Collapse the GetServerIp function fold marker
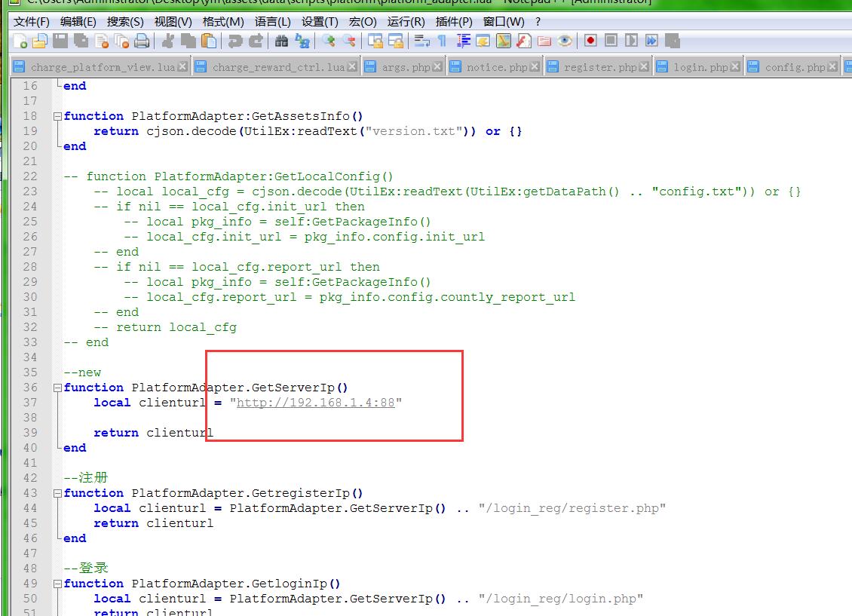The height and width of the screenshot is (616, 852). 57,388
